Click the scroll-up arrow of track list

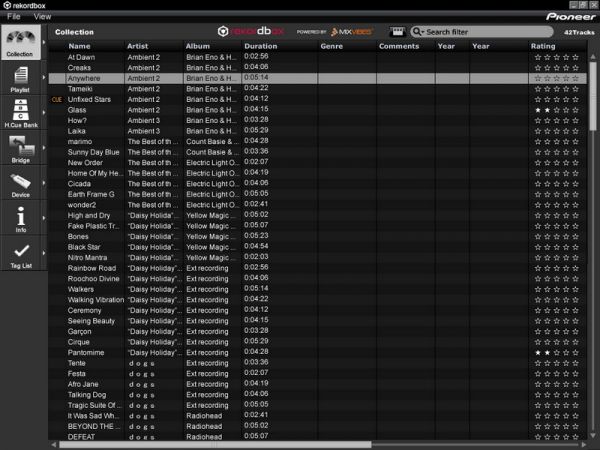(593, 57)
